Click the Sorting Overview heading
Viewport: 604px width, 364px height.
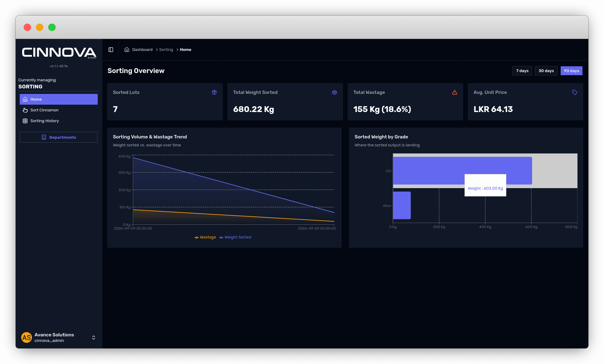click(136, 71)
